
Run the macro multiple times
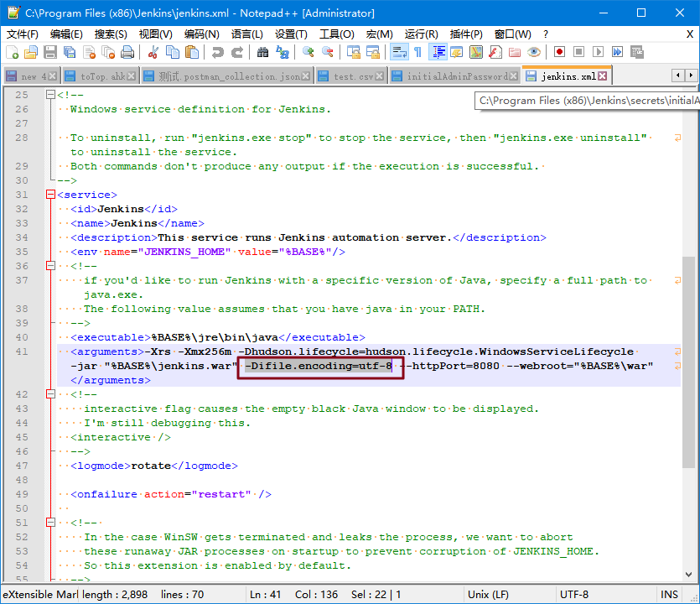point(617,52)
